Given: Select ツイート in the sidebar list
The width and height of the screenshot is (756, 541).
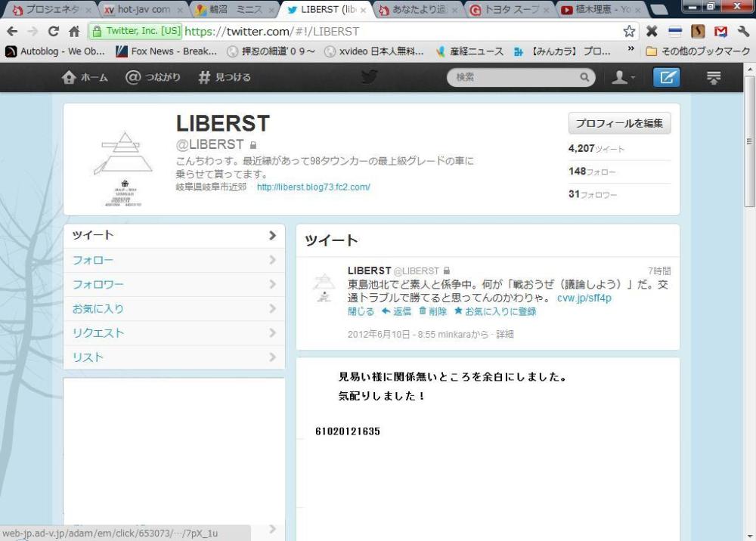Looking at the screenshot, I should (174, 235).
